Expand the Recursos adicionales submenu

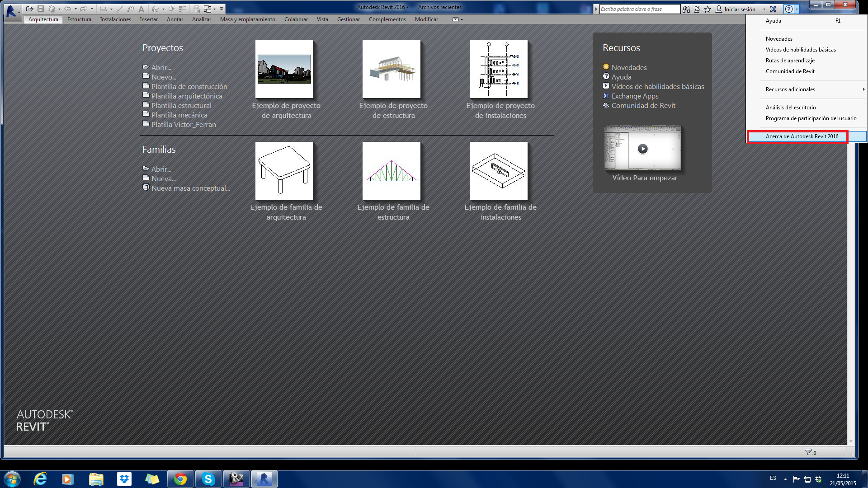pos(789,89)
